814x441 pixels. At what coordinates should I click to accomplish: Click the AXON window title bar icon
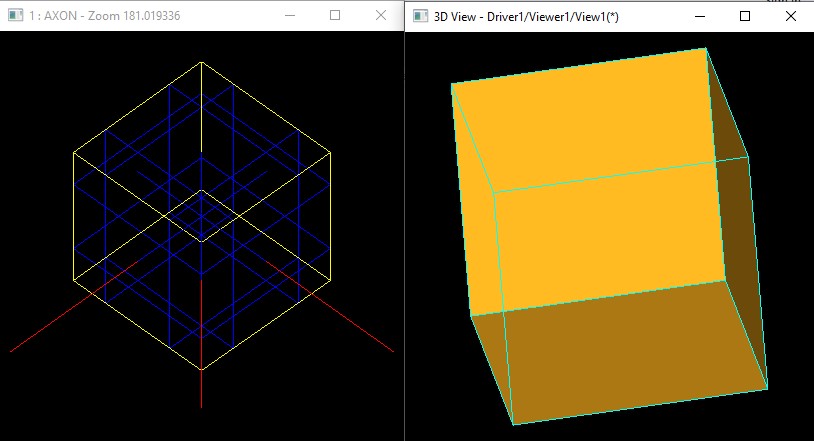coord(15,16)
